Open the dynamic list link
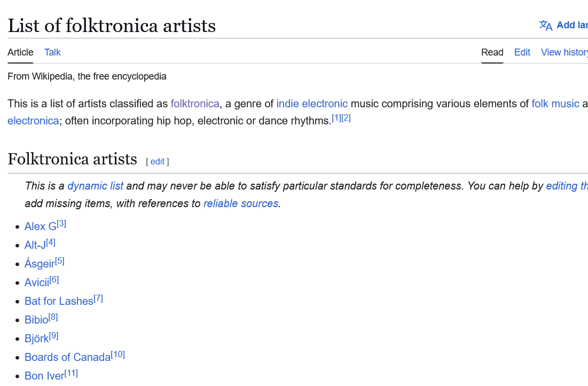588x386 pixels. pyautogui.click(x=95, y=186)
